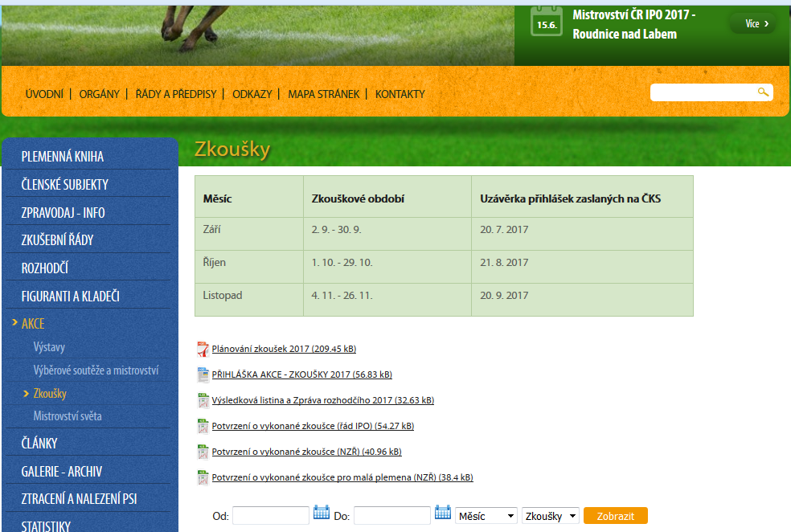Click the search magnifier icon
The image size is (791, 532).
(763, 92)
